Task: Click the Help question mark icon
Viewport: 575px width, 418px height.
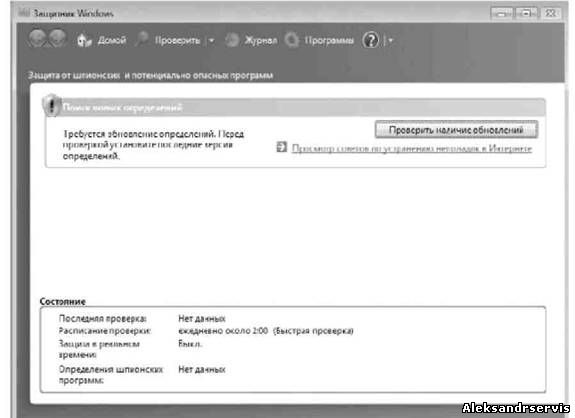Action: pos(370,40)
